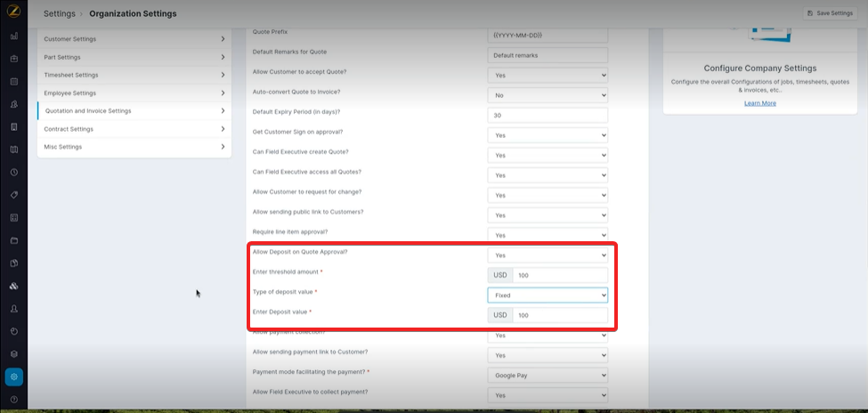Viewport: 868px width, 413px height.
Task: Click the threshold amount input field
Action: coord(560,275)
